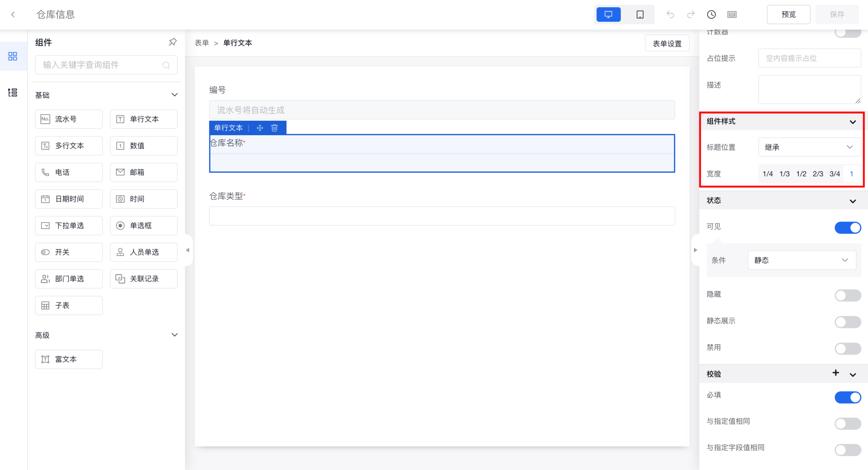The image size is (868, 470).
Task: Collapse the 基础 components section
Action: pyautogui.click(x=175, y=95)
